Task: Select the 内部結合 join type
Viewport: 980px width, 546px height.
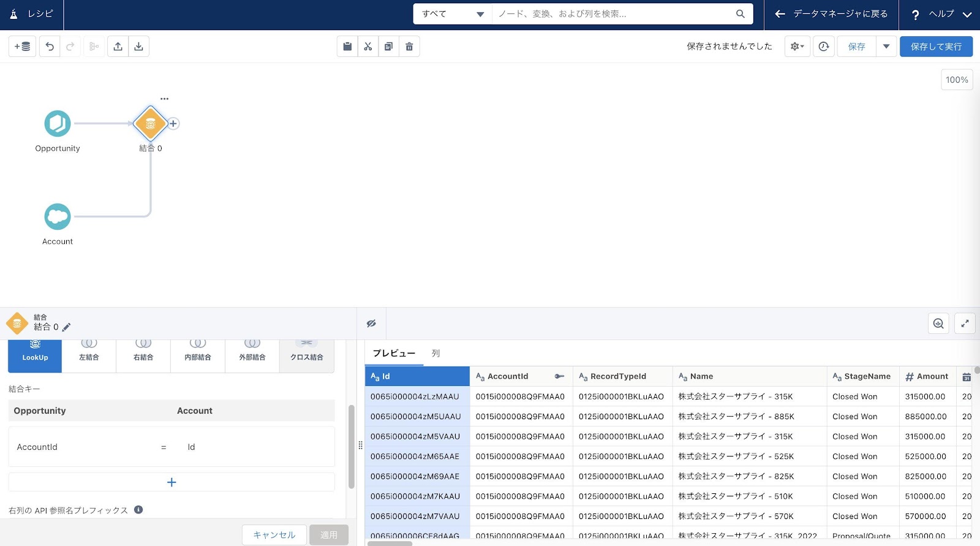Action: tap(198, 356)
